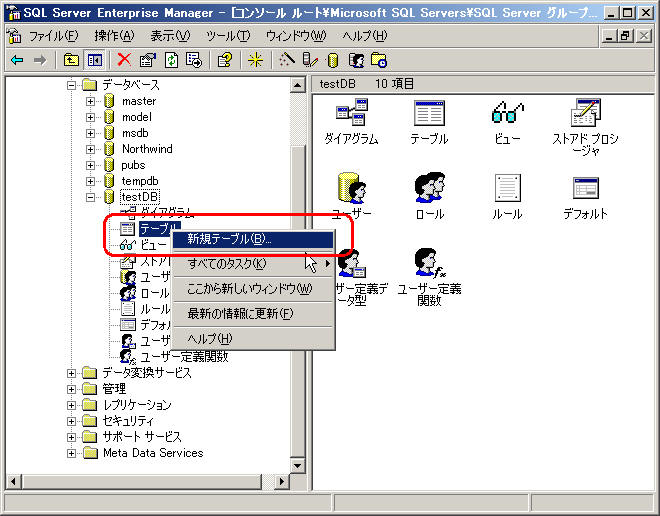
Task: Select 最新の情報に更新(F) in the context menu
Action: click(x=240, y=314)
